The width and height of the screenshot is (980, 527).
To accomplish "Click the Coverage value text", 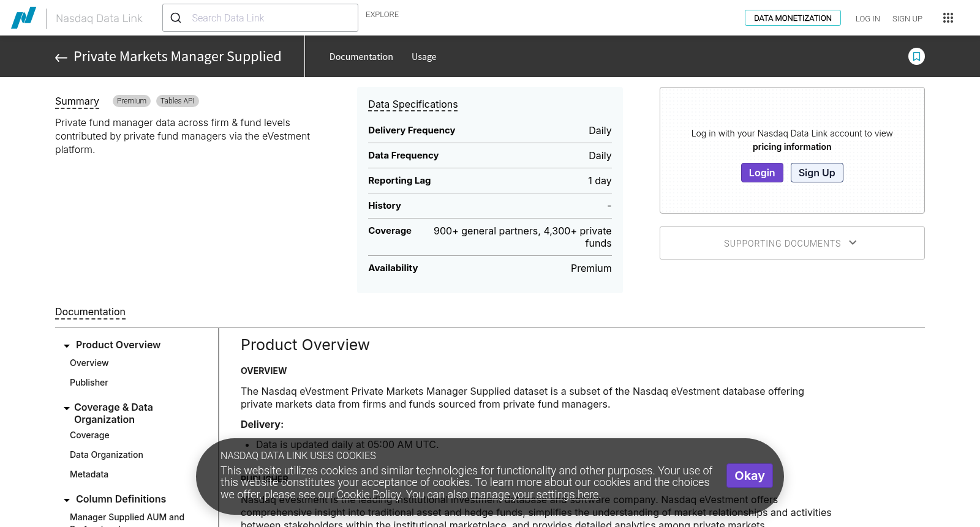I will 522,237.
